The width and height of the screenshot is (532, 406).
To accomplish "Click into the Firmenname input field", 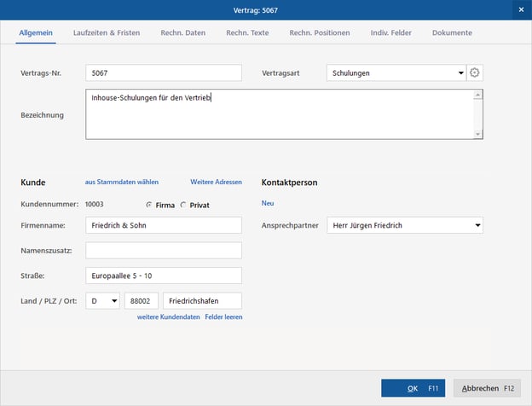I will coord(164,226).
